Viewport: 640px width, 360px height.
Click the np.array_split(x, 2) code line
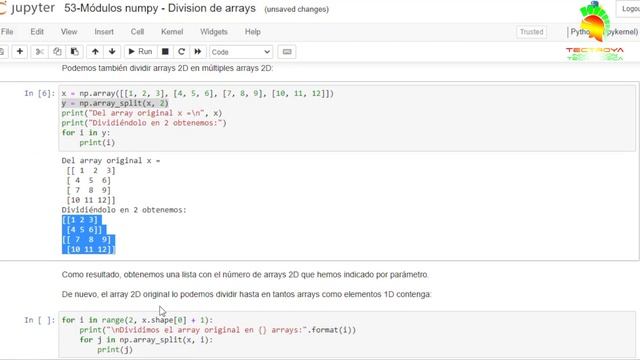click(115, 103)
